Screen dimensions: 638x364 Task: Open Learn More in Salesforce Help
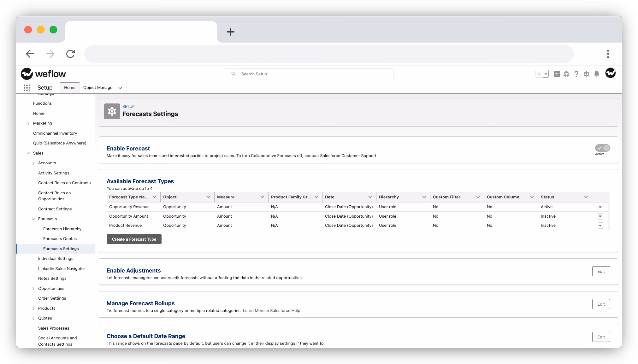click(271, 310)
